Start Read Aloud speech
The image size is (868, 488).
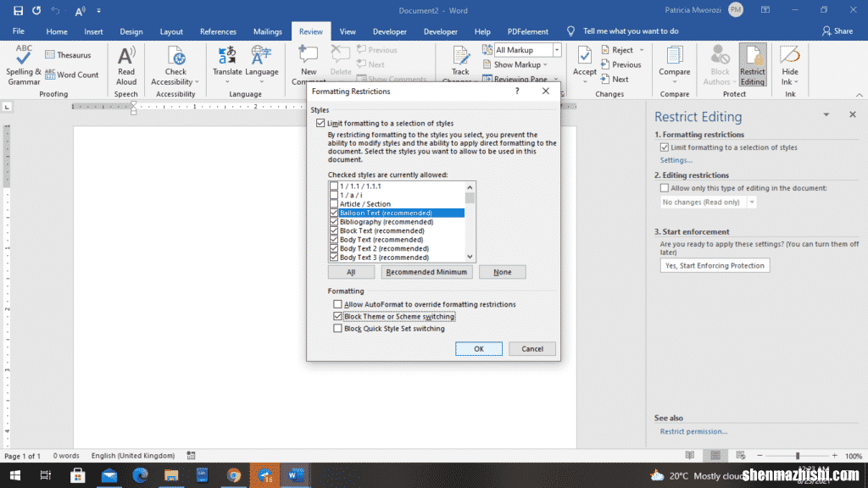pyautogui.click(x=126, y=65)
